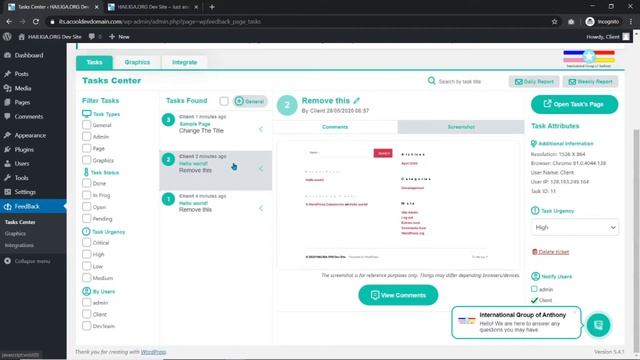
Task: Open the WordPress footer link
Action: 153,352
